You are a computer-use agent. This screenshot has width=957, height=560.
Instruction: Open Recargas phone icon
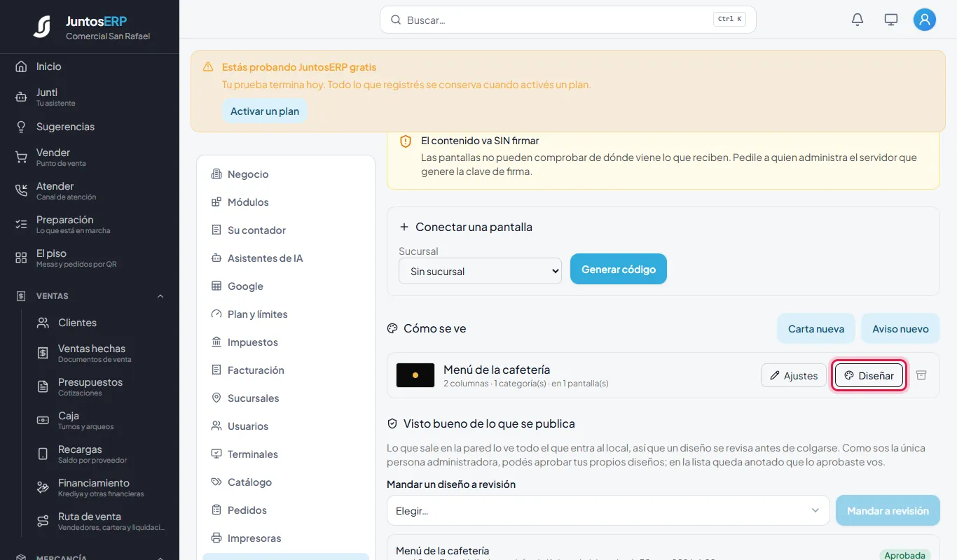coord(43,454)
